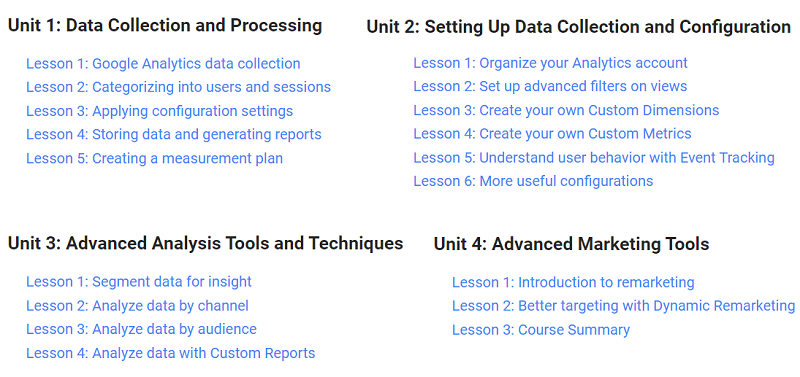The height and width of the screenshot is (377, 800).
Task: Go to Understand user behavior with Event Tracking
Action: tap(594, 158)
